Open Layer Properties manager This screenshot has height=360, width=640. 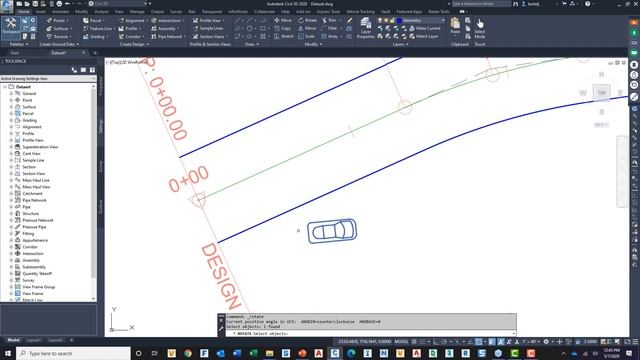tap(365, 28)
